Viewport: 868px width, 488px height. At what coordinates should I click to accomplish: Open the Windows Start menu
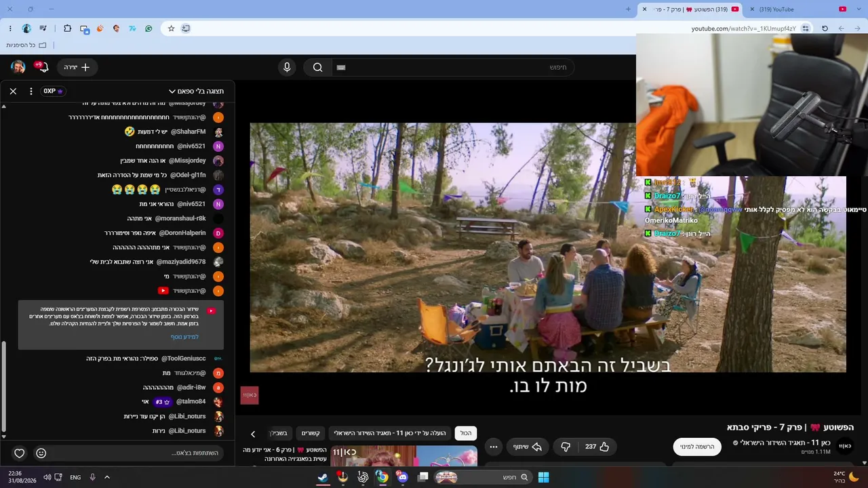point(543,477)
